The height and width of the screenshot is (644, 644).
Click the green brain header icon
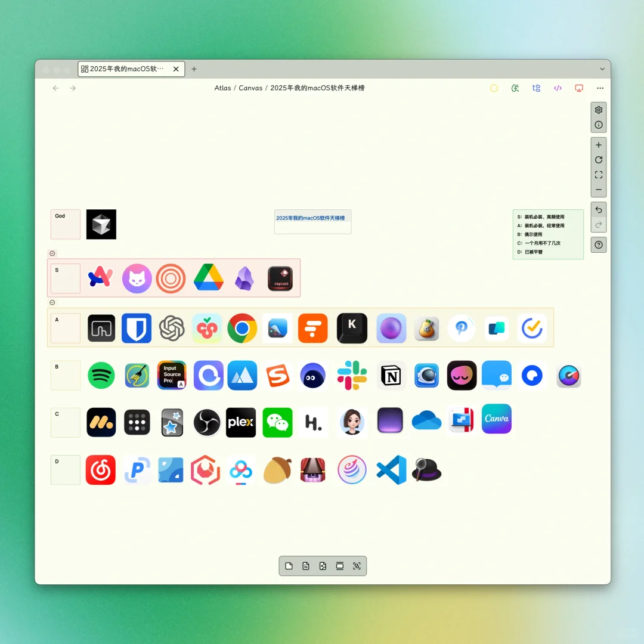click(515, 88)
